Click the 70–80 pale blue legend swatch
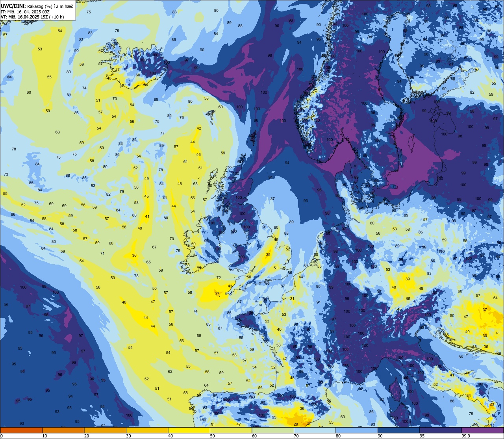 click(x=315, y=430)
